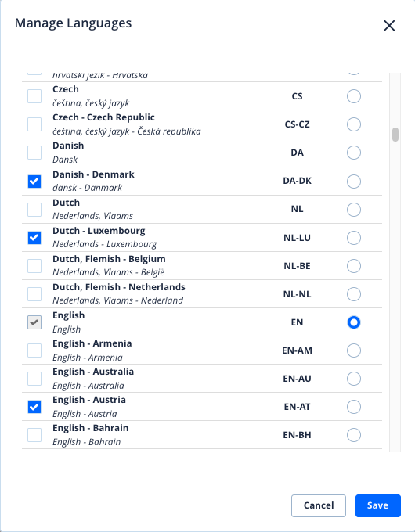Choose DA-DK default radio button
Screen dimensions: 415x532
(x=353, y=182)
